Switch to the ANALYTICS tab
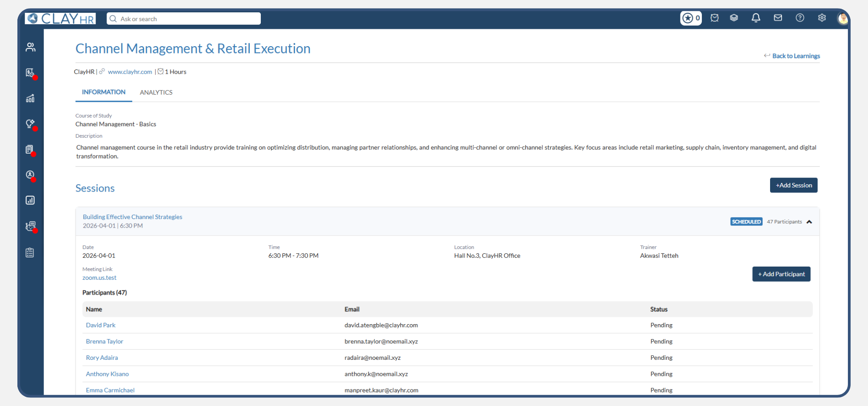 click(x=156, y=92)
